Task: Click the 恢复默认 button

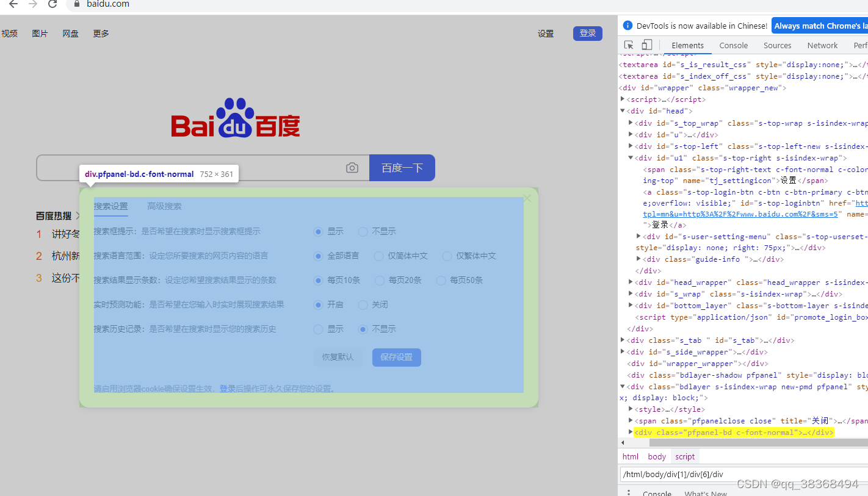Action: tap(338, 357)
